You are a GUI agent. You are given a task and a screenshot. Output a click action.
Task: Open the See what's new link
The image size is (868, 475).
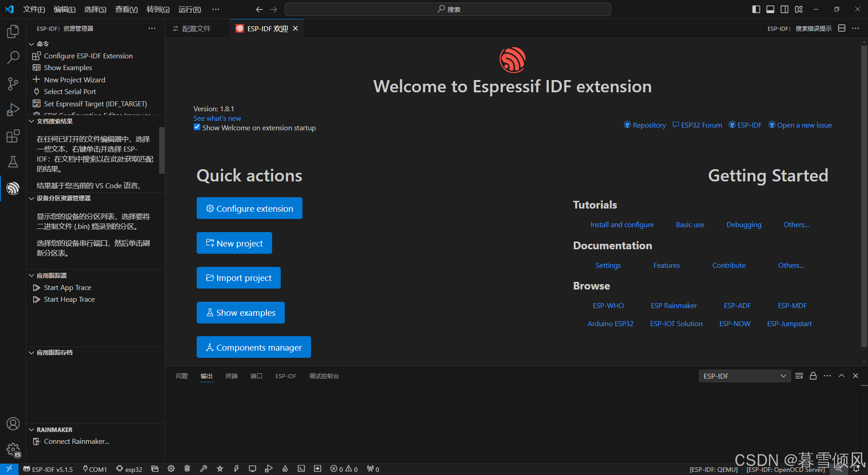click(x=217, y=118)
